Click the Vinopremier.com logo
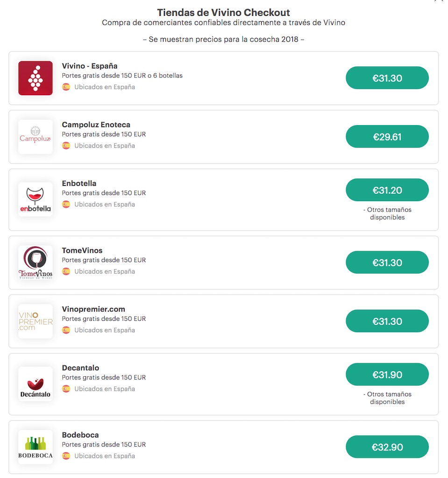The image size is (448, 478). [x=36, y=321]
